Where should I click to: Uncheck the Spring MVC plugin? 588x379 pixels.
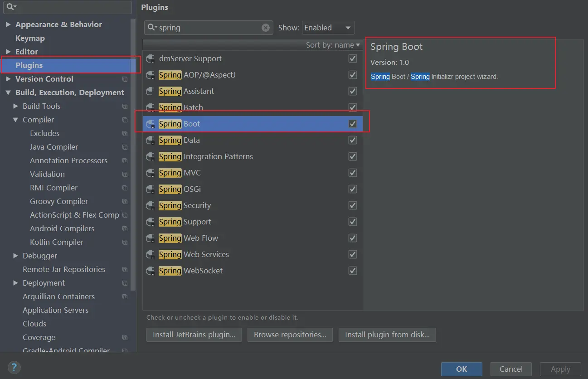tap(353, 173)
